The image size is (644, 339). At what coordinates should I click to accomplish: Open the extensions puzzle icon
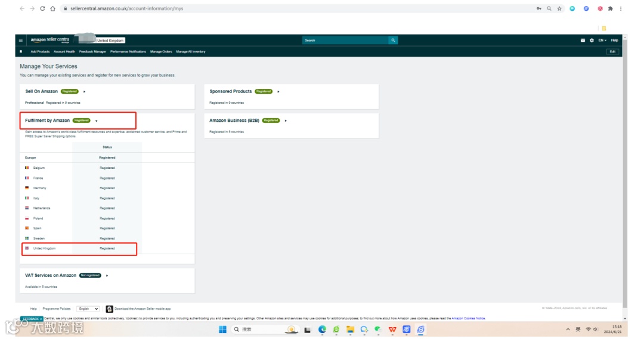pyautogui.click(x=611, y=8)
